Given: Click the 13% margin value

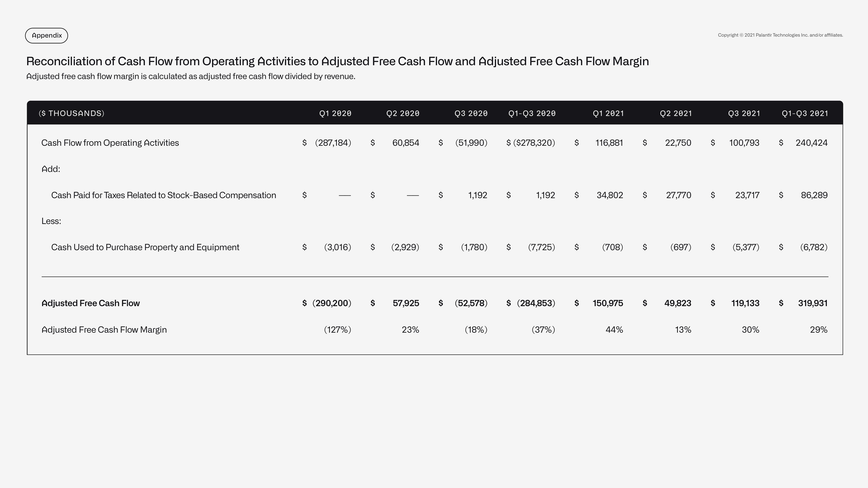Looking at the screenshot, I should click(x=683, y=330).
